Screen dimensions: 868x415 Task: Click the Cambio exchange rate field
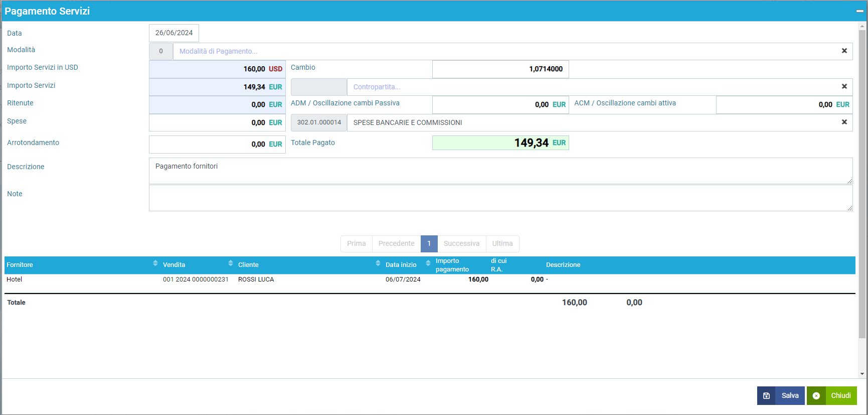(500, 69)
